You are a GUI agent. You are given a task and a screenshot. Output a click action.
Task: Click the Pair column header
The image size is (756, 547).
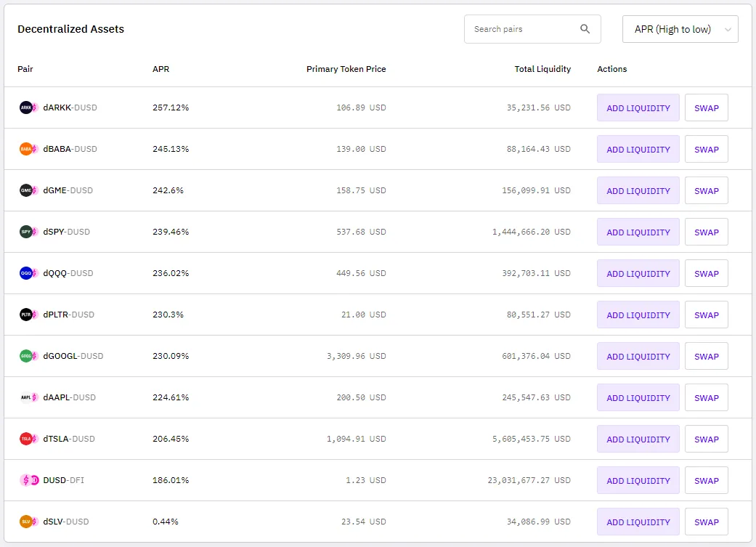click(25, 69)
